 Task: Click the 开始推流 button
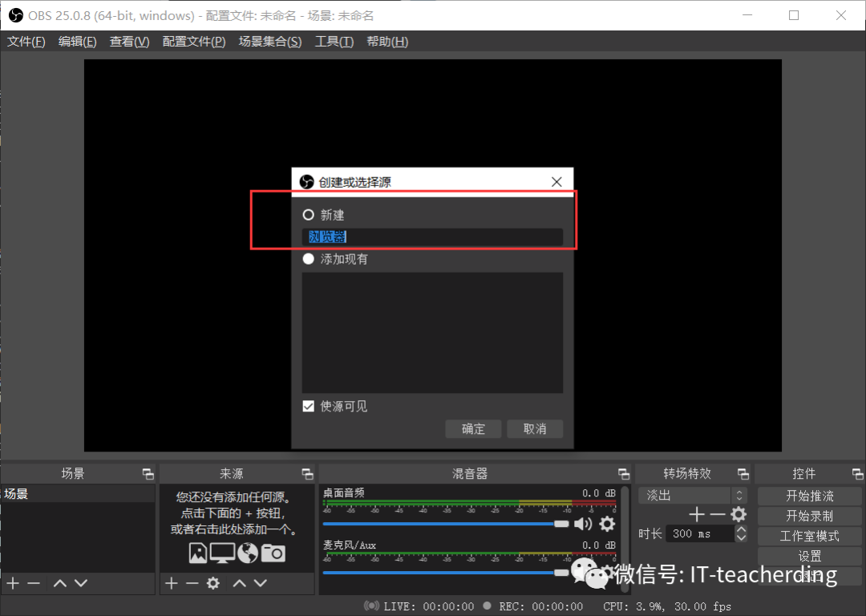point(810,496)
